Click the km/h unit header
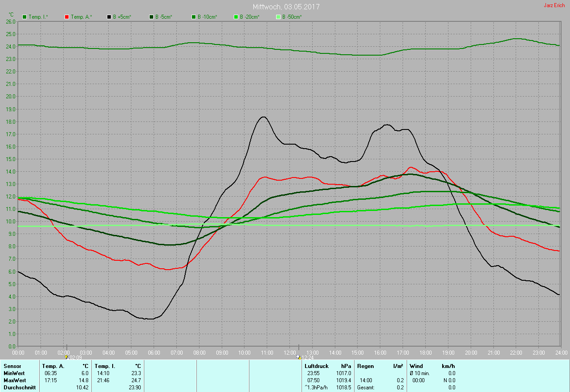 [449, 366]
